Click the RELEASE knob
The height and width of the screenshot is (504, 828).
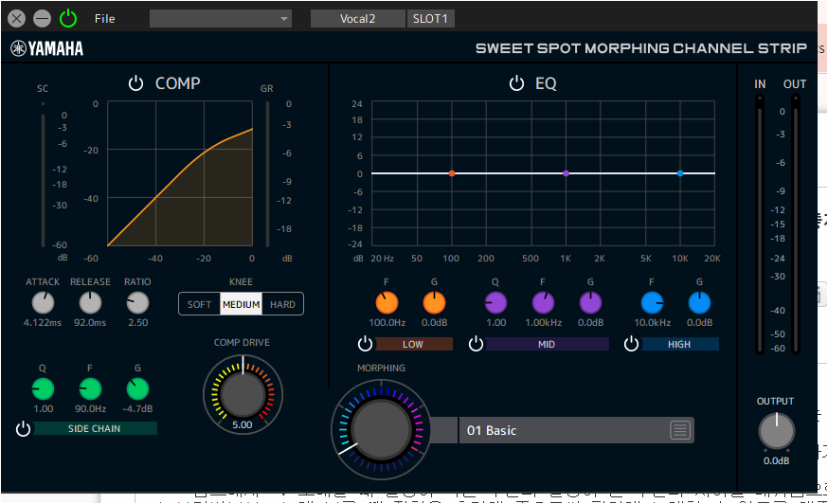coord(90,303)
